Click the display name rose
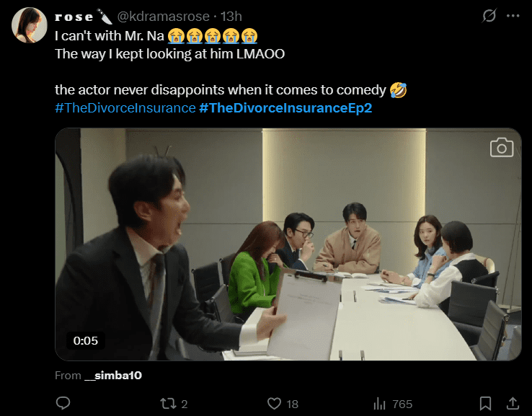Image resolution: width=532 pixels, height=416 pixels. coord(74,17)
